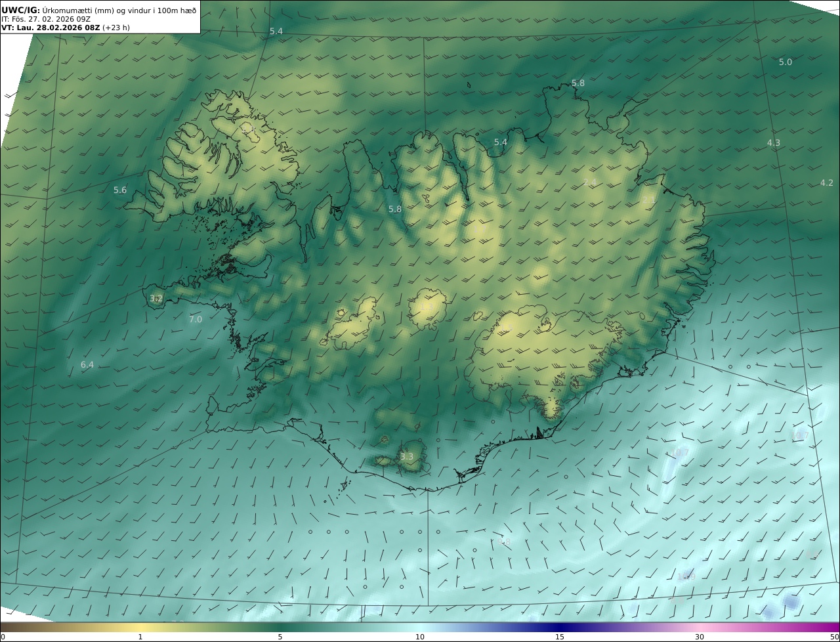Screen dimensions: 840x642
Task: Select the 1 tick on the color legend
Action: (140, 637)
